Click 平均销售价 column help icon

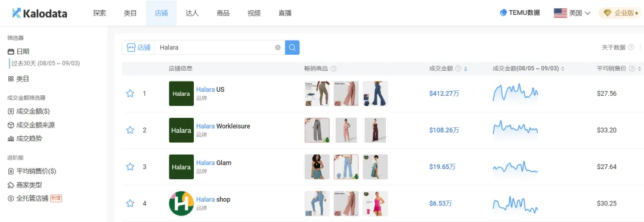click(631, 69)
